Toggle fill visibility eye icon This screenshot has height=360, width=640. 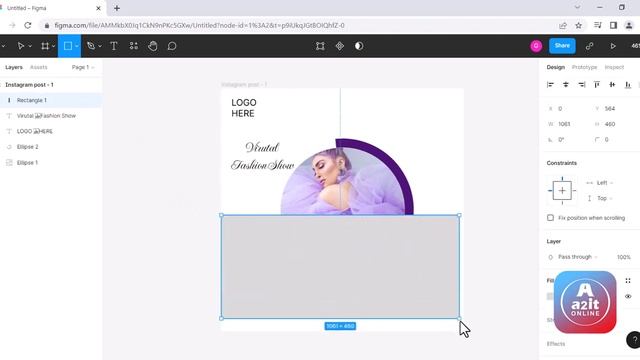tap(628, 296)
